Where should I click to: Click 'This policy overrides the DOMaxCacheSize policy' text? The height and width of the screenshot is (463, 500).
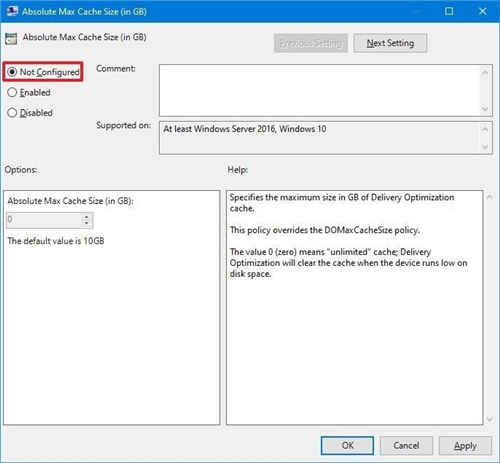pos(325,230)
